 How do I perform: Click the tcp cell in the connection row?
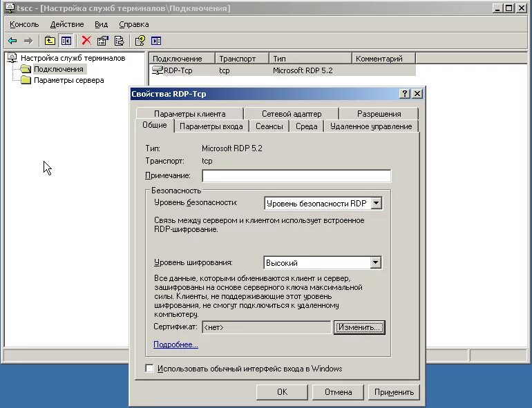click(225, 70)
